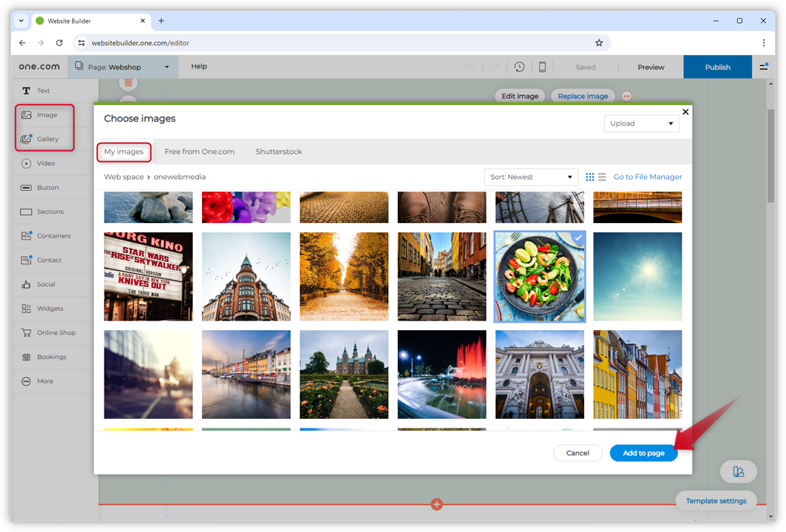Open the Shutterstock tab

[x=278, y=152]
